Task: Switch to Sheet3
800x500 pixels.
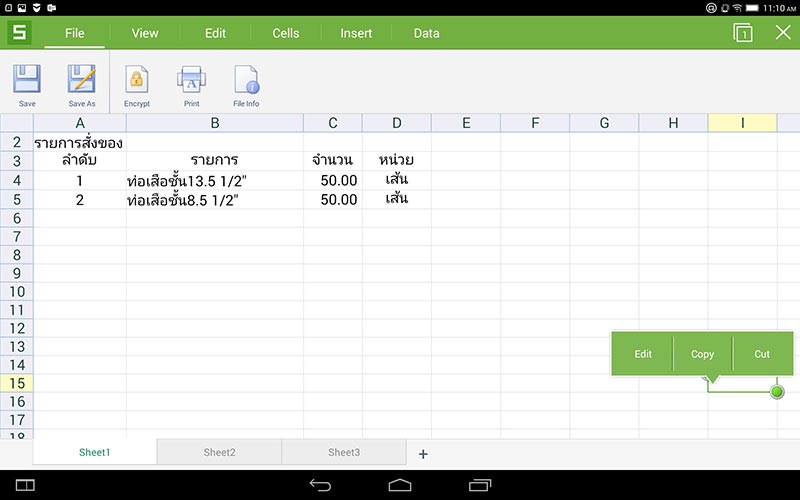Action: tap(344, 452)
